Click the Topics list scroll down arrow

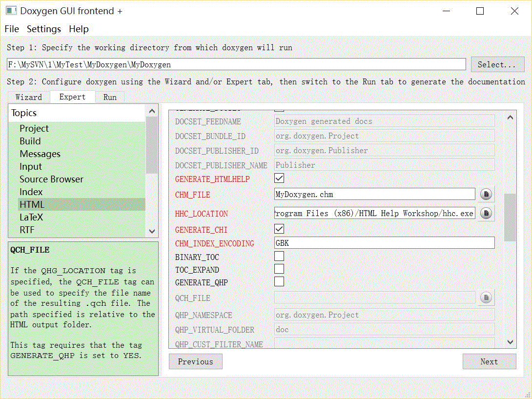click(152, 231)
